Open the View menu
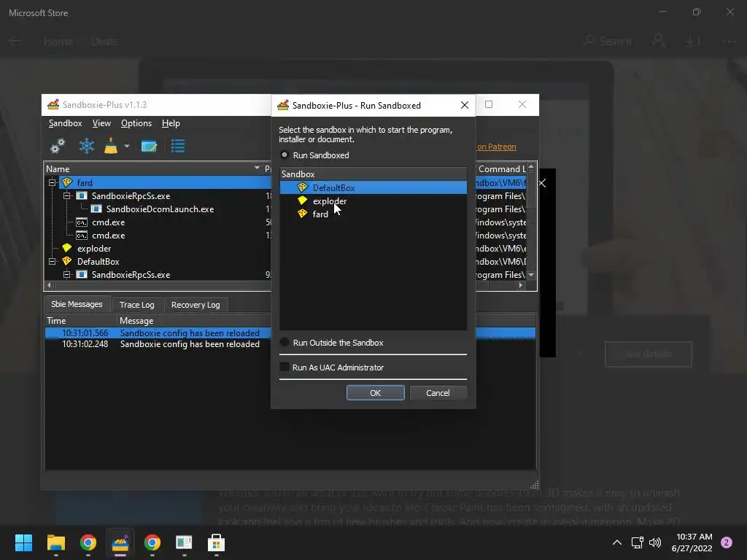The width and height of the screenshot is (747, 560). coord(101,123)
